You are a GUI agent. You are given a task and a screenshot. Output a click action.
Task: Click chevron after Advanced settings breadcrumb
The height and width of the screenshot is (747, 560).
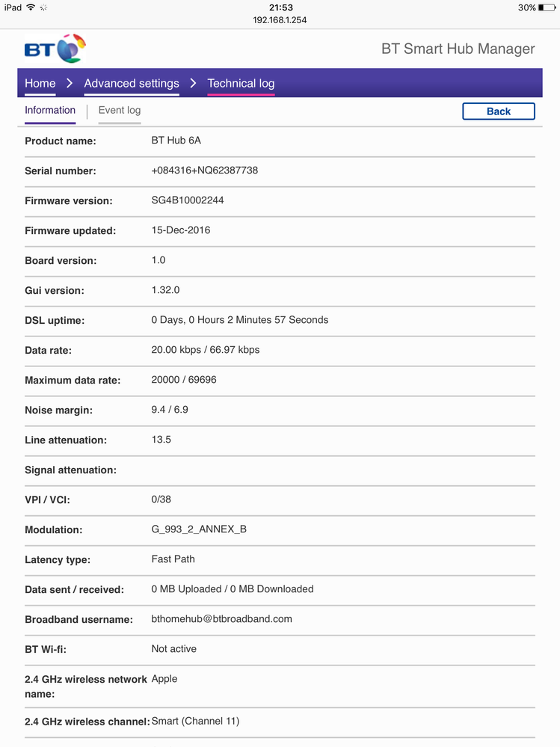click(x=193, y=83)
